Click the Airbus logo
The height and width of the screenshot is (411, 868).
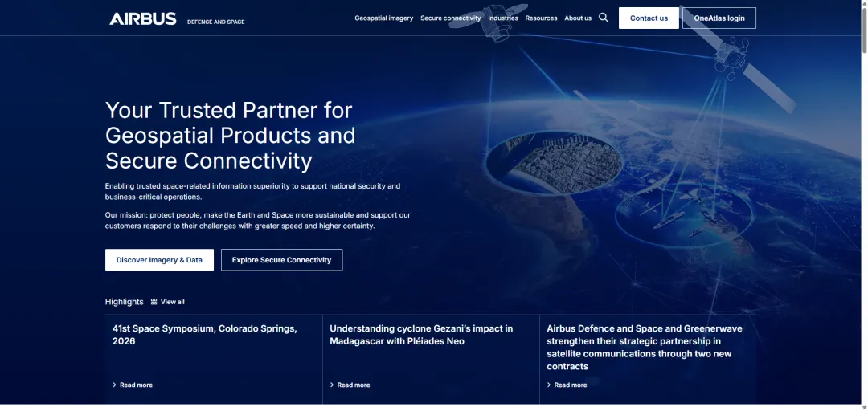pos(143,18)
